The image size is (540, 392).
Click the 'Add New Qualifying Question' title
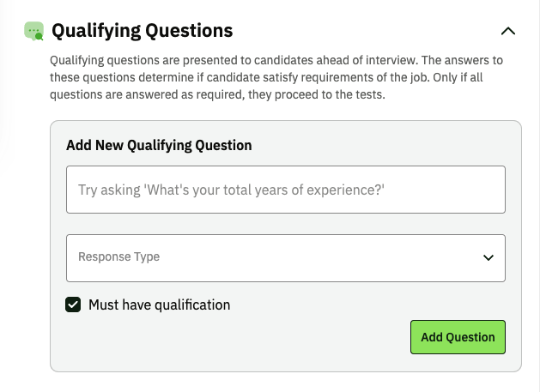coord(159,145)
